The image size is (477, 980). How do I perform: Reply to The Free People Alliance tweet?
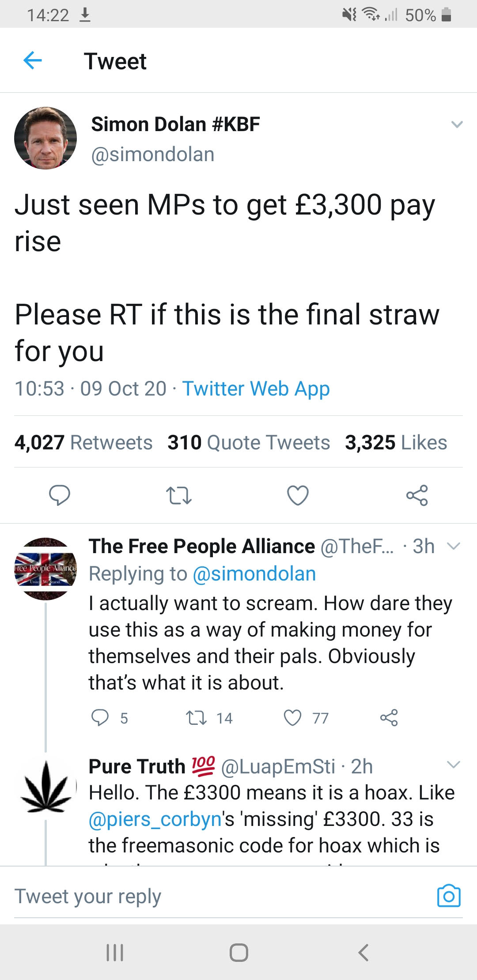pyautogui.click(x=100, y=718)
